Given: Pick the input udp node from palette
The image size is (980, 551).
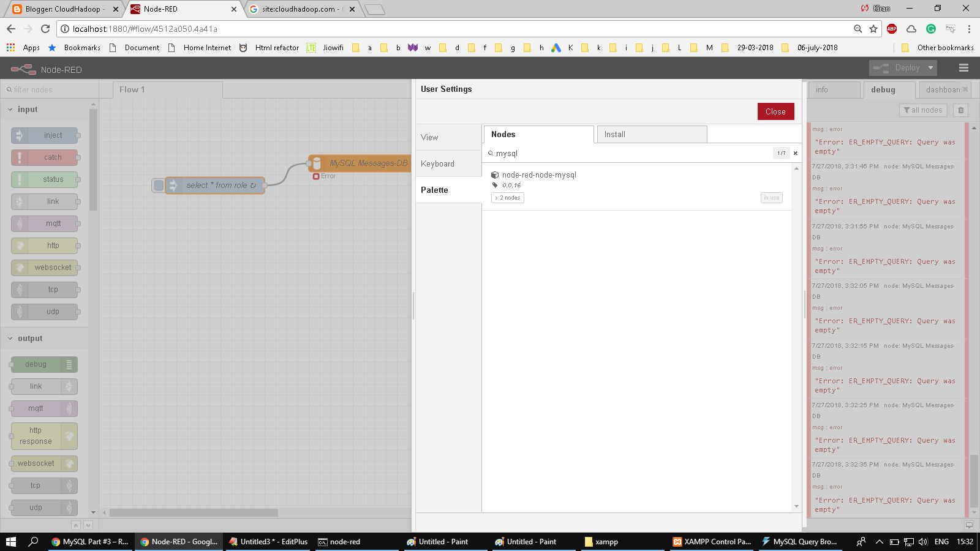Looking at the screenshot, I should click(x=45, y=312).
